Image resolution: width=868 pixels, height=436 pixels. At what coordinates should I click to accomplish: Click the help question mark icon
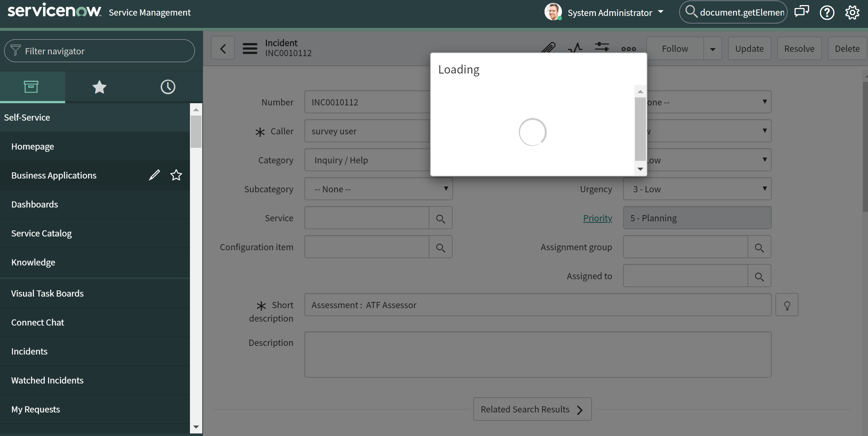point(827,13)
